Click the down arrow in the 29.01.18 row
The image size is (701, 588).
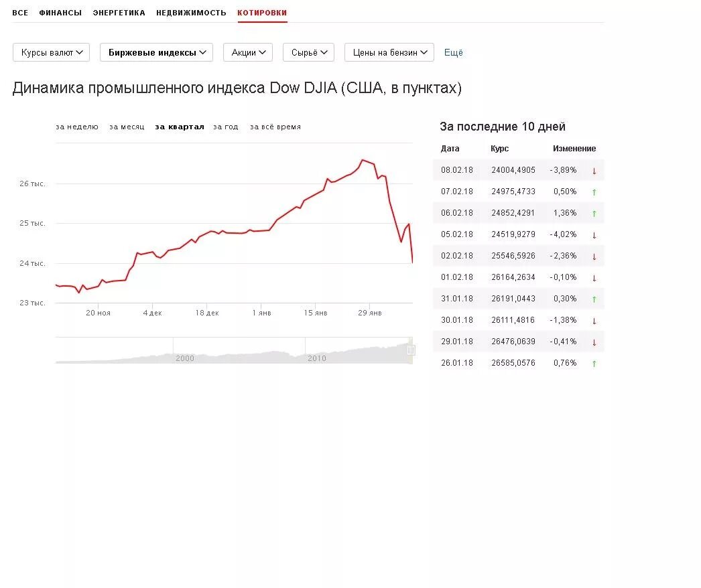coord(594,342)
